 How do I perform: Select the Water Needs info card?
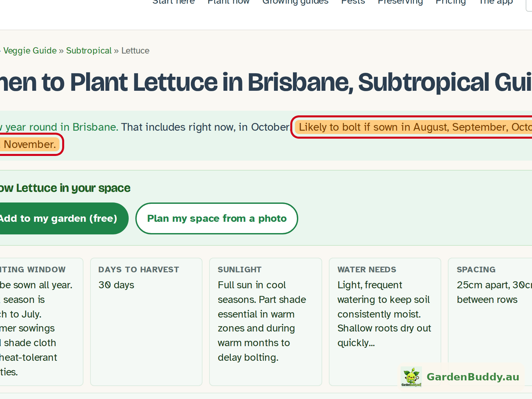(x=385, y=322)
